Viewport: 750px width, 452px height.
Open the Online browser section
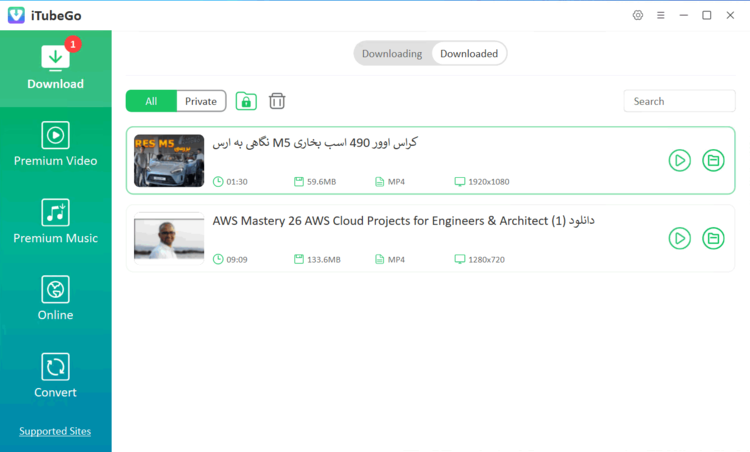tap(55, 298)
